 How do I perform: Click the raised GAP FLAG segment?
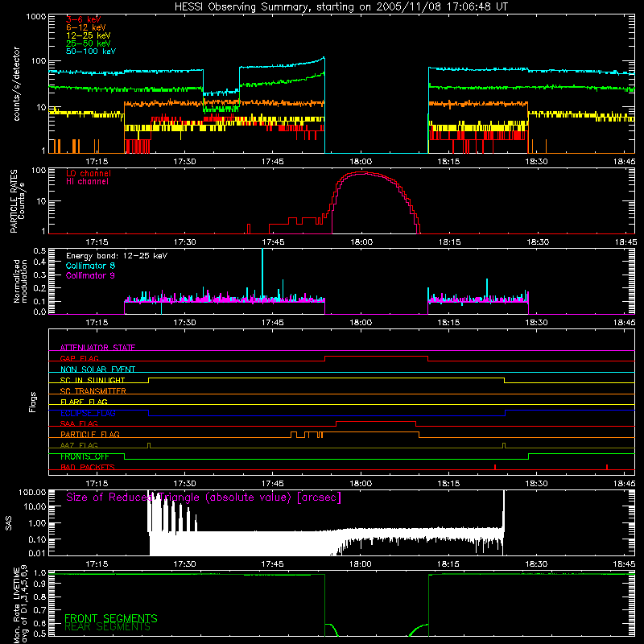pyautogui.click(x=376, y=357)
